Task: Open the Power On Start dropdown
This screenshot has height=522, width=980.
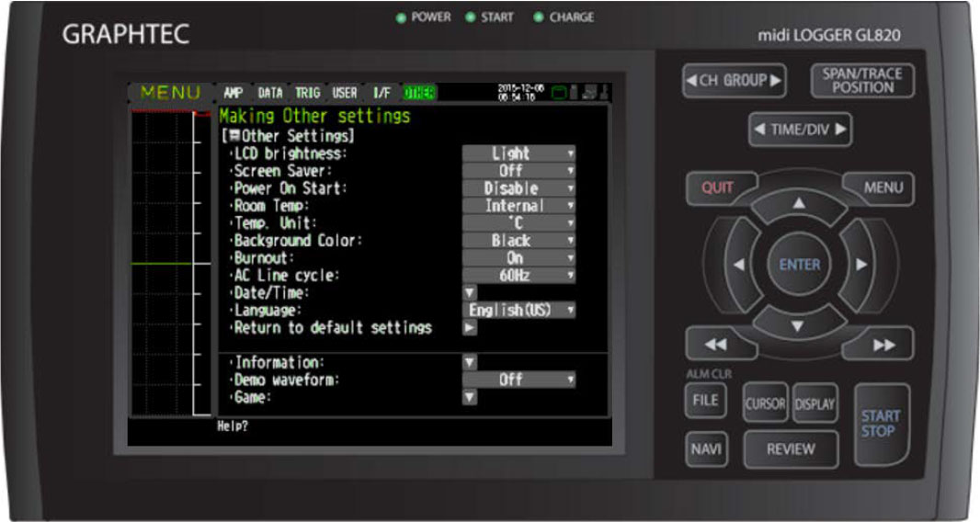Action: [518, 188]
